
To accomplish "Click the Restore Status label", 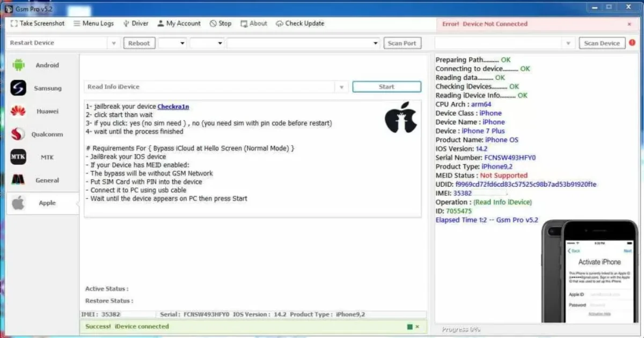I will pyautogui.click(x=109, y=301).
